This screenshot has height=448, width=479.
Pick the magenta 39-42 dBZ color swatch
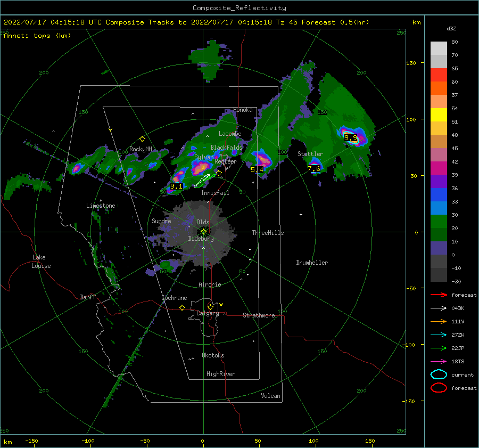pyautogui.click(x=439, y=168)
